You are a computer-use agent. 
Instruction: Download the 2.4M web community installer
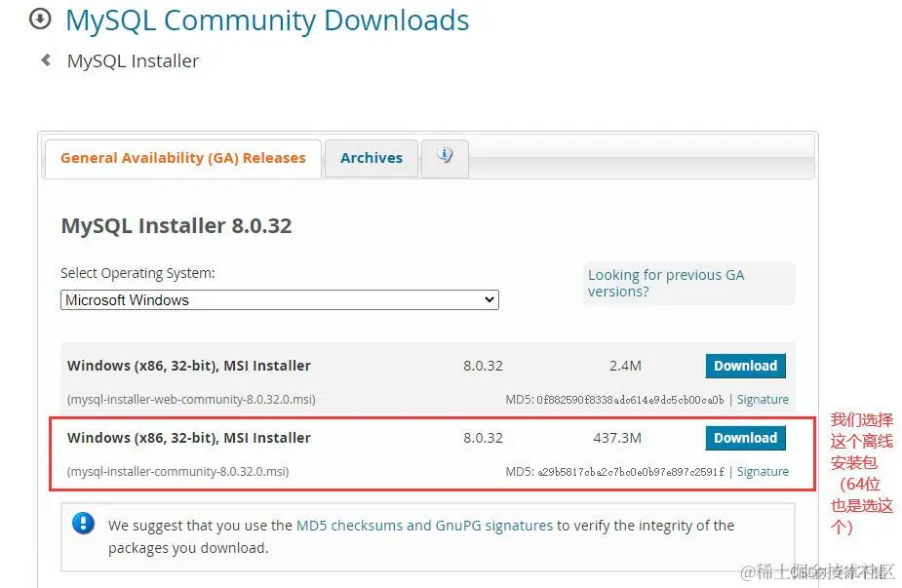[746, 366]
